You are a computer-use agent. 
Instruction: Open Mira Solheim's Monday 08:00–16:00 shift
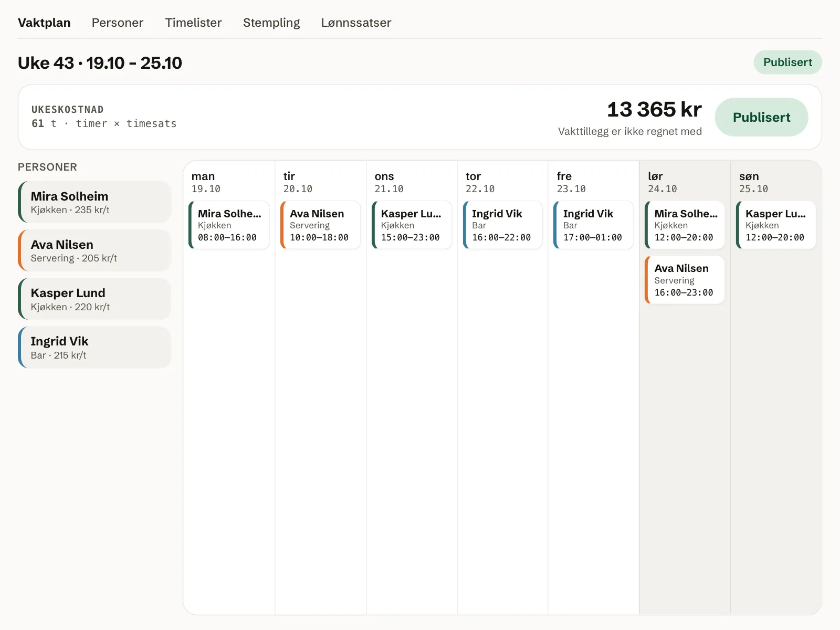tap(229, 225)
